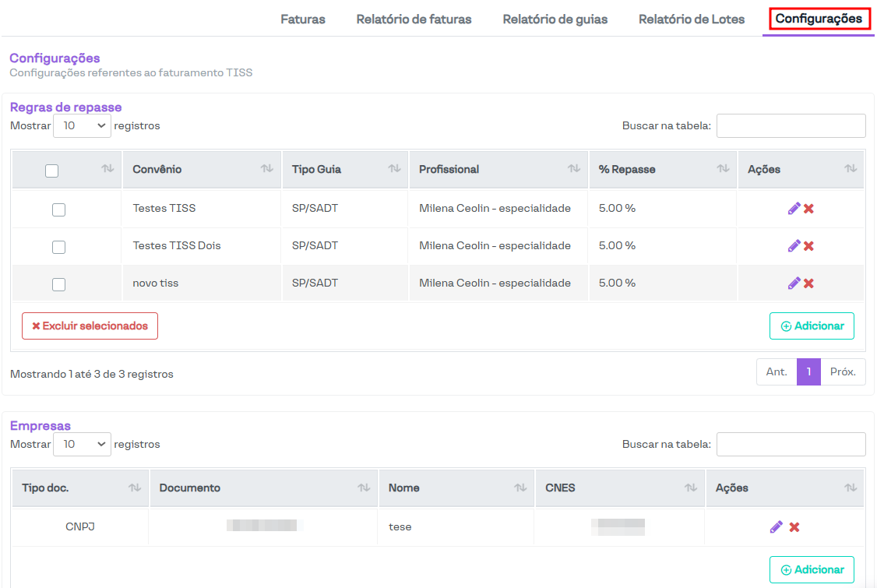
Task: Go to the Próx. page
Action: (843, 372)
